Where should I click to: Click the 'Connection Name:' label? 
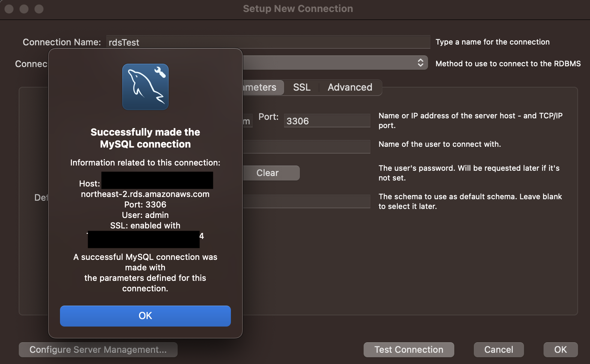pos(62,42)
